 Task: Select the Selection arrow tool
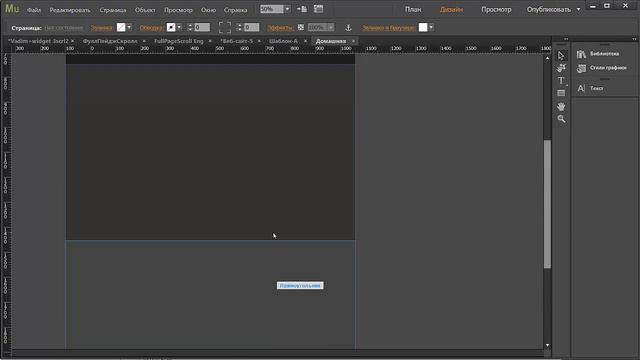coord(561,56)
